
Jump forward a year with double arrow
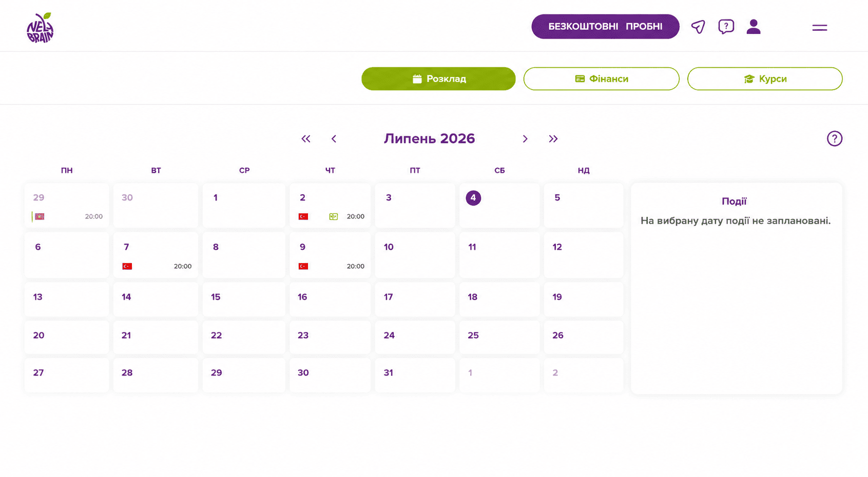pos(553,139)
